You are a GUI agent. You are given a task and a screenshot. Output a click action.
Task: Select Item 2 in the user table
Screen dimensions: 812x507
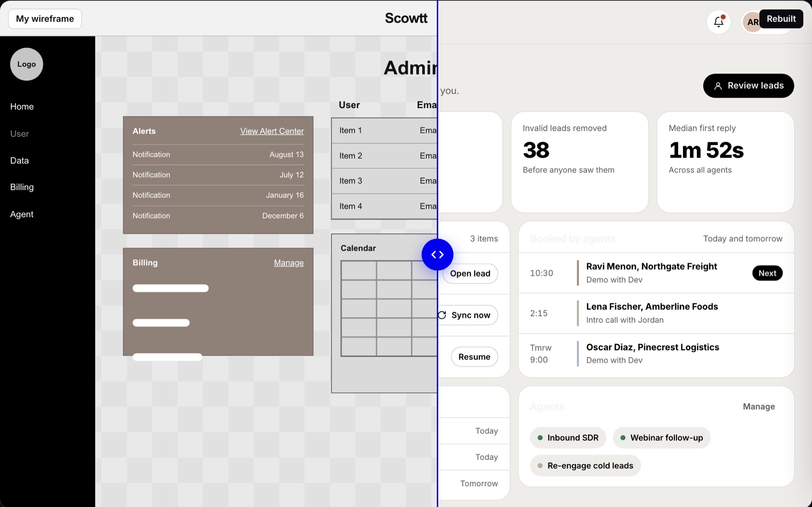click(x=384, y=156)
